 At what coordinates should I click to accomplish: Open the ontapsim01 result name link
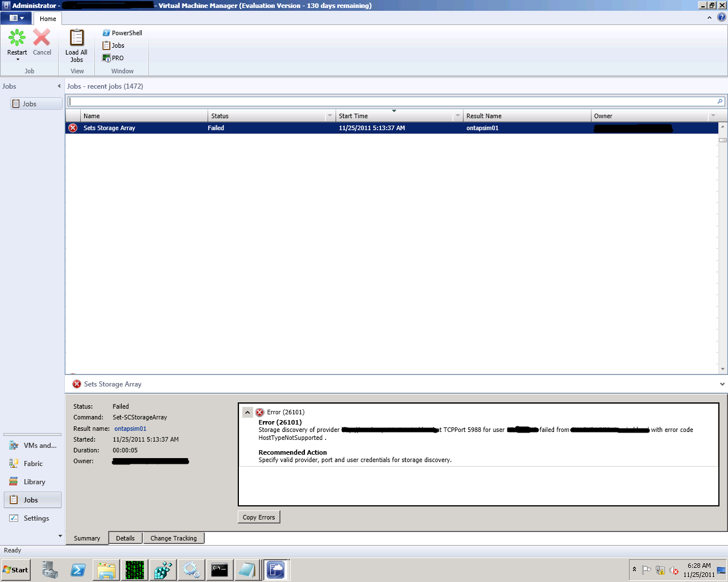pos(130,429)
